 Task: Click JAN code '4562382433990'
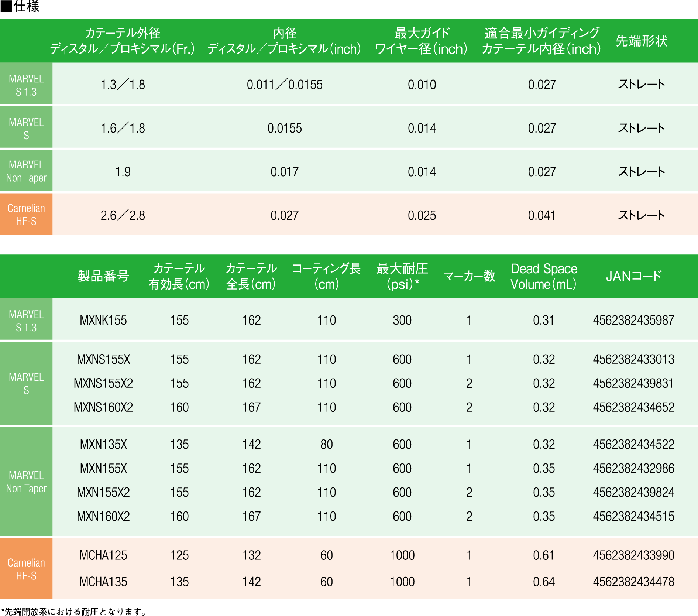click(634, 555)
